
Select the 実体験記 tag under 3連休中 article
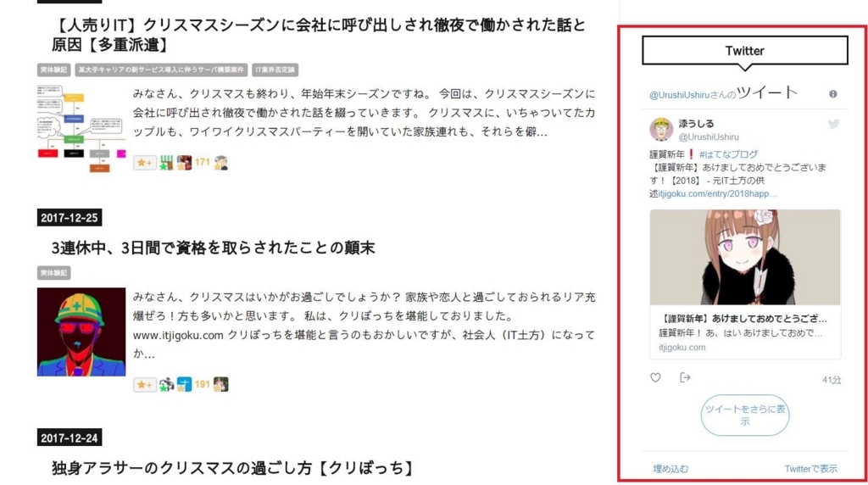pyautogui.click(x=53, y=273)
